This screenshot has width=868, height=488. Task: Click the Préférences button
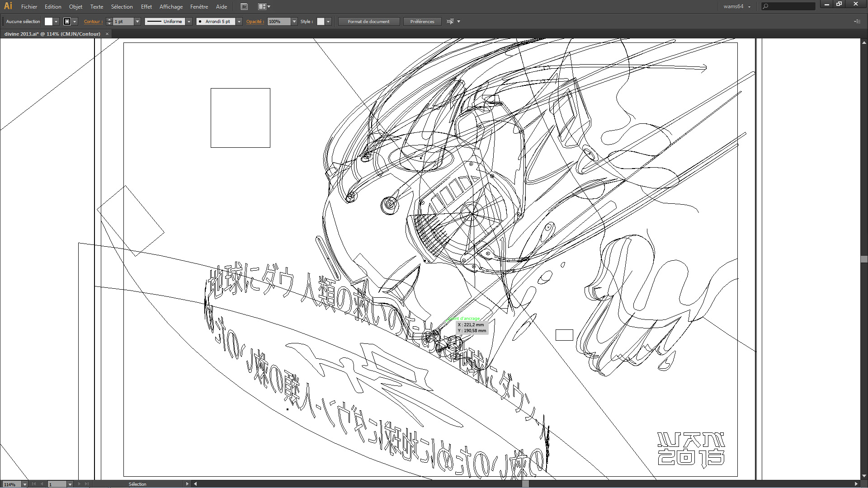tap(422, 21)
